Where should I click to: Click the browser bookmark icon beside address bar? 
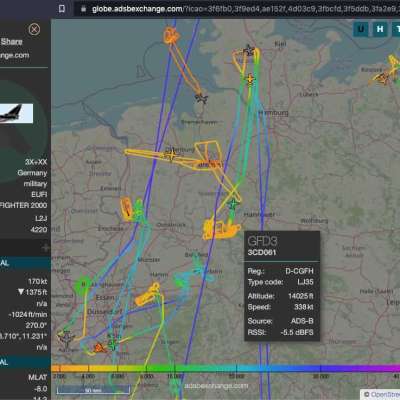(x=62, y=9)
